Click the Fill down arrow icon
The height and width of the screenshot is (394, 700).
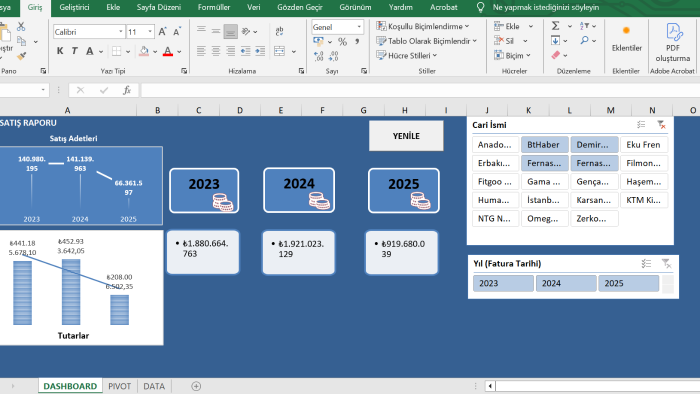(555, 41)
